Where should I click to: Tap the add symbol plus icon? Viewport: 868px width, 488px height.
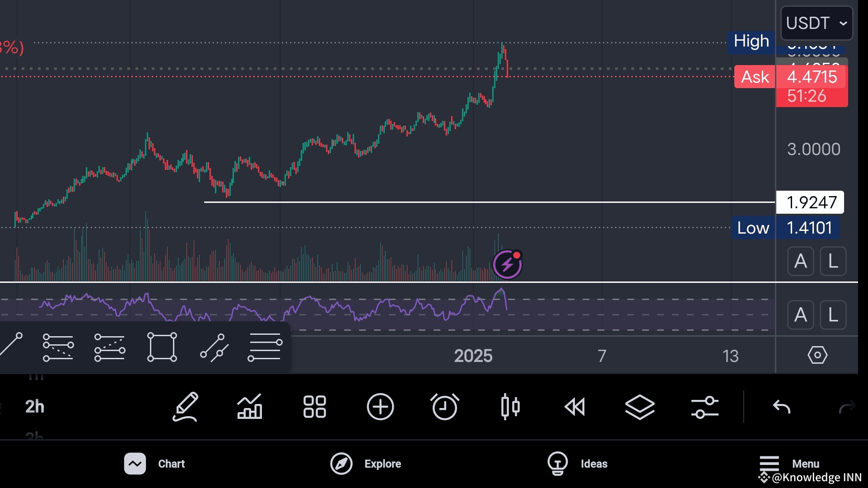click(380, 407)
